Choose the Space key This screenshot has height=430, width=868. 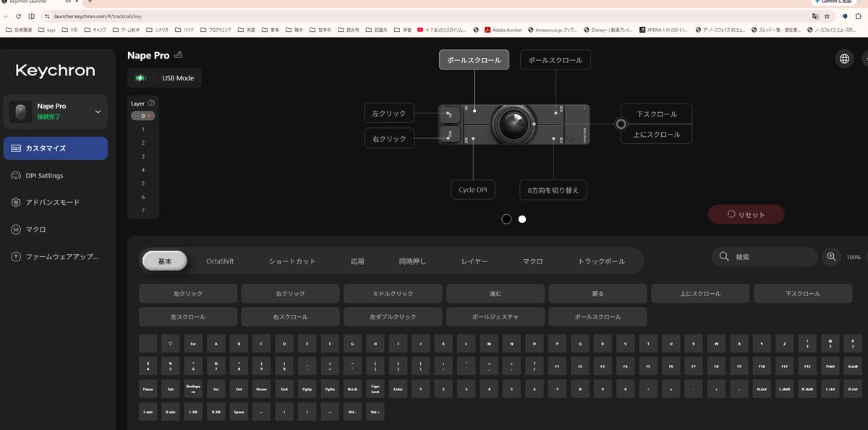pos(239,412)
